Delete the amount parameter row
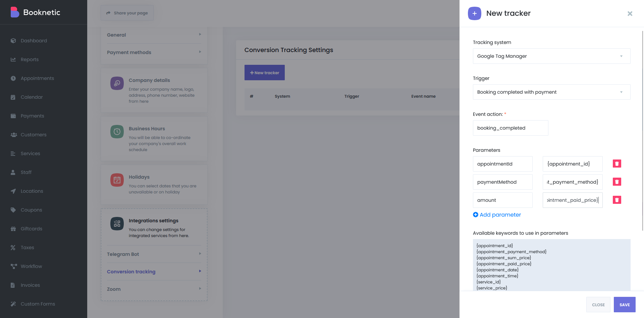This screenshot has height=318, width=644. [617, 200]
